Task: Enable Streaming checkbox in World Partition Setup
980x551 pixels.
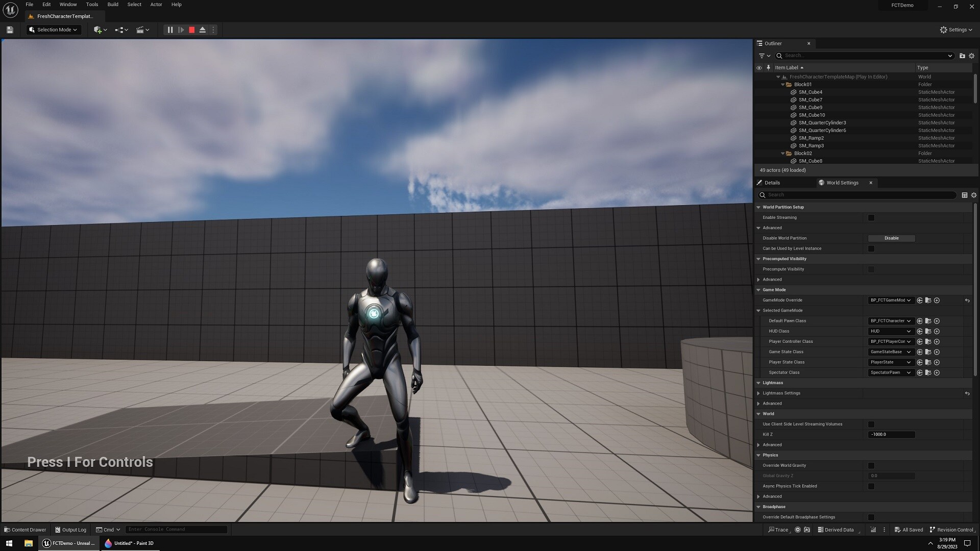Action: [x=871, y=218]
